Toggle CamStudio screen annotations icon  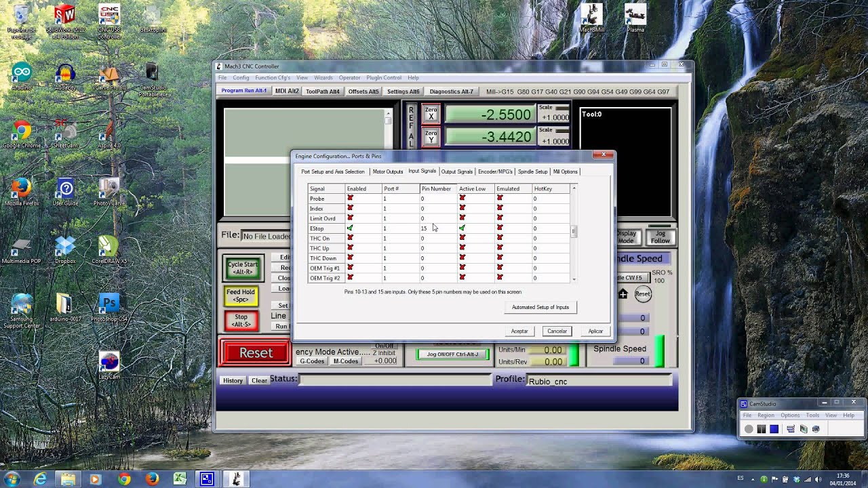pyautogui.click(x=791, y=429)
